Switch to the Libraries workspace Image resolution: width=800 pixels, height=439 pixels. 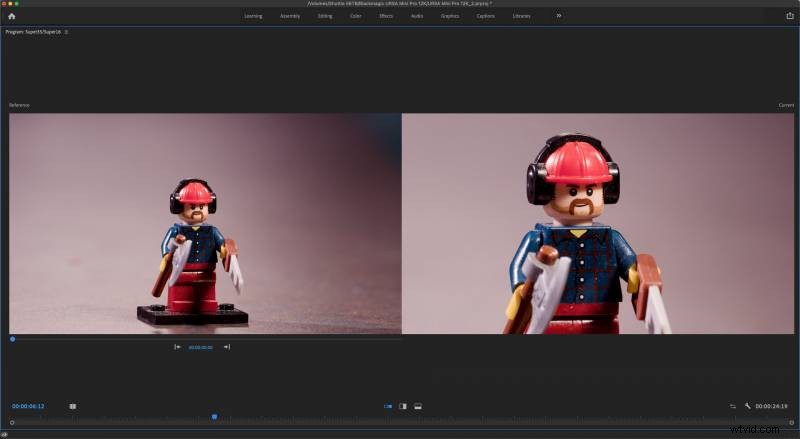click(521, 16)
